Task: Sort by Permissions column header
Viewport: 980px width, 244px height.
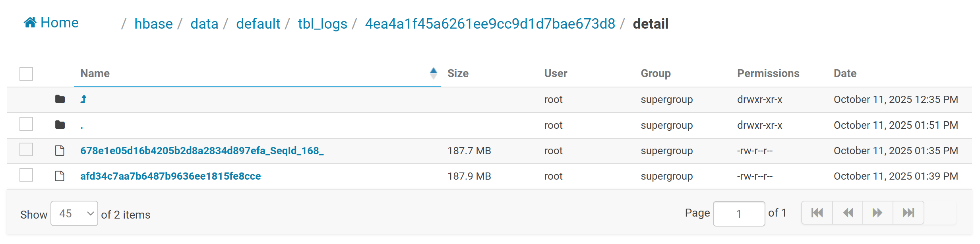Action: (768, 74)
